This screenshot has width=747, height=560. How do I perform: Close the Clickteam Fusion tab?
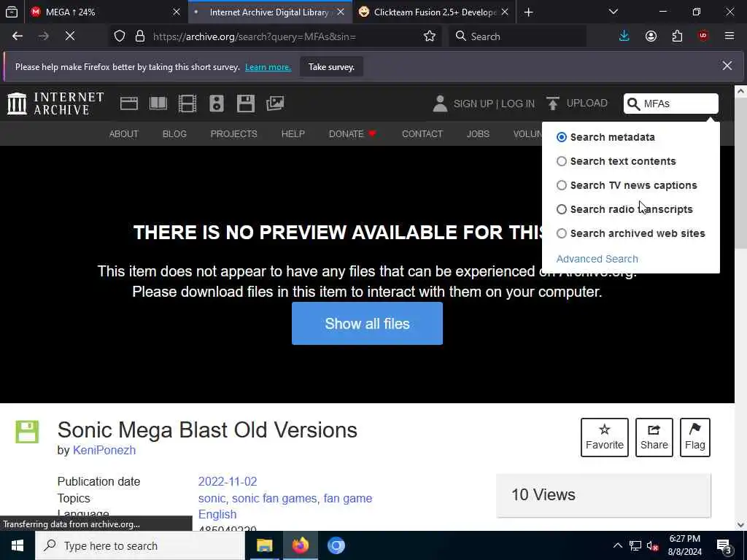(505, 12)
